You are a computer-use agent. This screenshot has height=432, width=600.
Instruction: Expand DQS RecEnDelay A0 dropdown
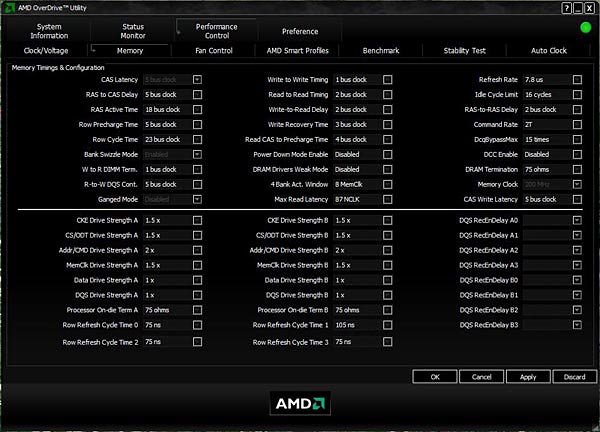[x=577, y=220]
